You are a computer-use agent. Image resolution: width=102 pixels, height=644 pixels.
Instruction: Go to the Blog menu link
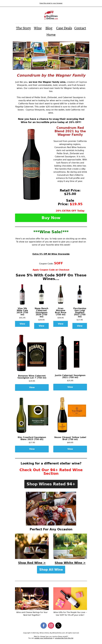pos(49,28)
